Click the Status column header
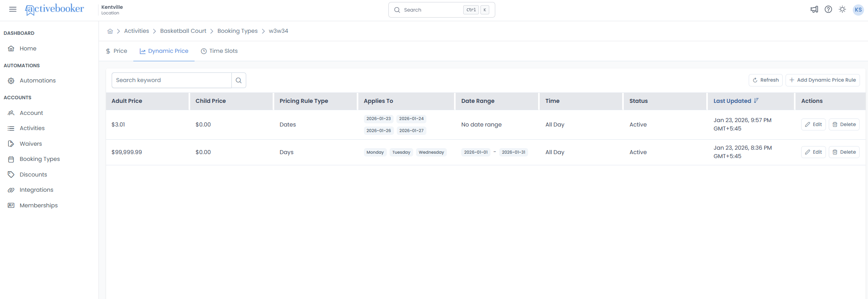This screenshot has width=868, height=299. pyautogui.click(x=665, y=101)
